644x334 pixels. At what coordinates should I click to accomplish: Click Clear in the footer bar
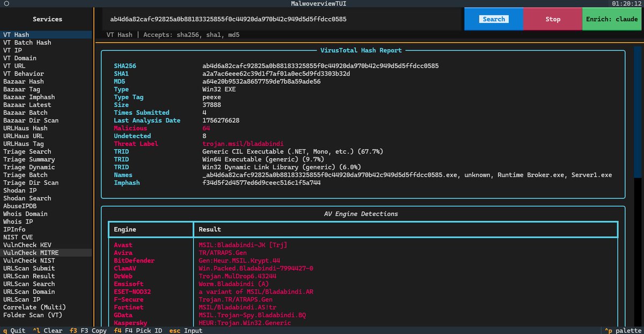[47, 330]
